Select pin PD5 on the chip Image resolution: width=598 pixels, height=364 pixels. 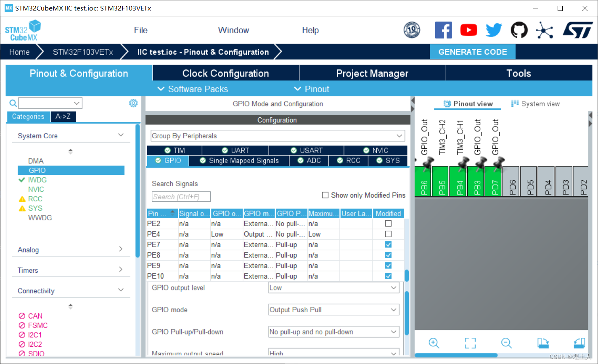528,181
